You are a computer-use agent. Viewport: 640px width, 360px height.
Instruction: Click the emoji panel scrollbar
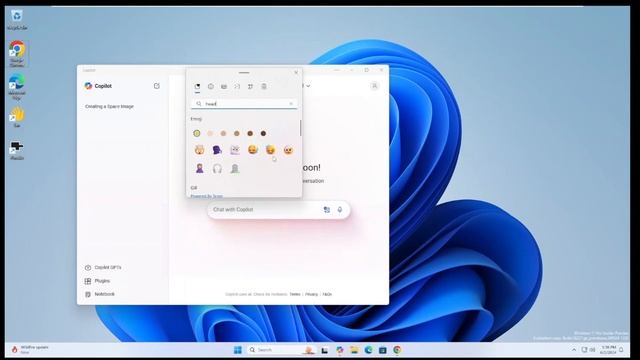(300, 128)
